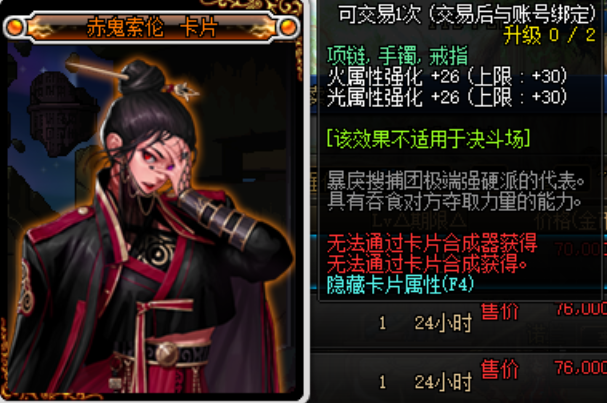The width and height of the screenshot is (607, 403).
Task: Click the 升级 0 / 2 upgrade indicator
Action: 549,36
